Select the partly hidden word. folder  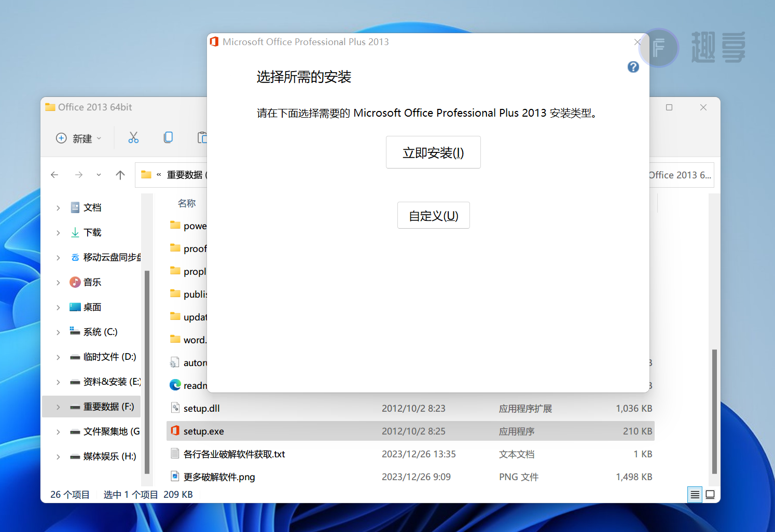[188, 340]
